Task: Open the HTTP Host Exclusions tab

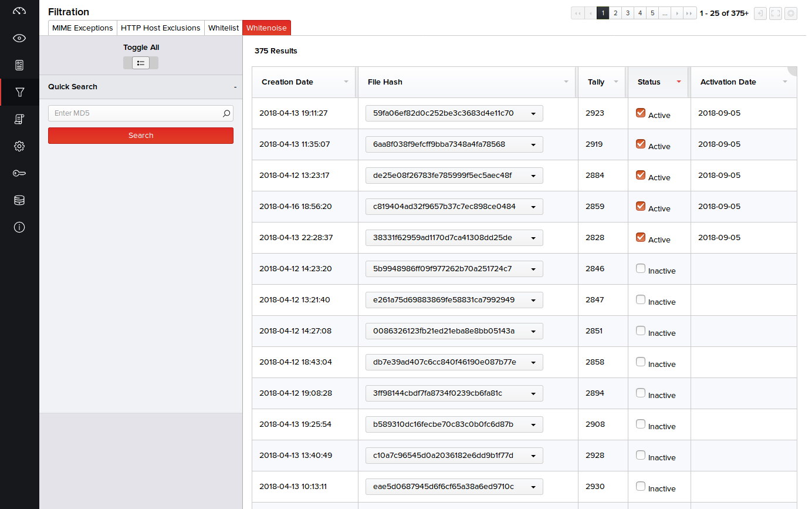Action: tap(160, 28)
